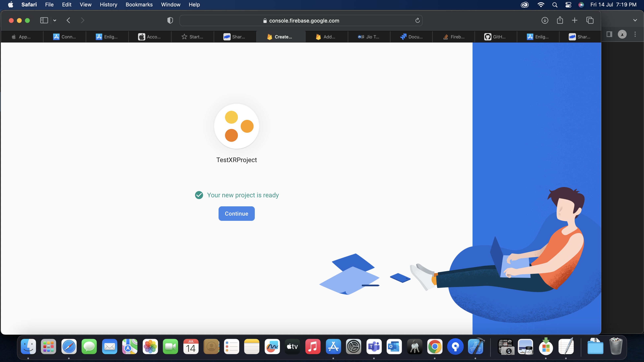
Task: Click the TestXRProject avatar
Action: coord(236,126)
